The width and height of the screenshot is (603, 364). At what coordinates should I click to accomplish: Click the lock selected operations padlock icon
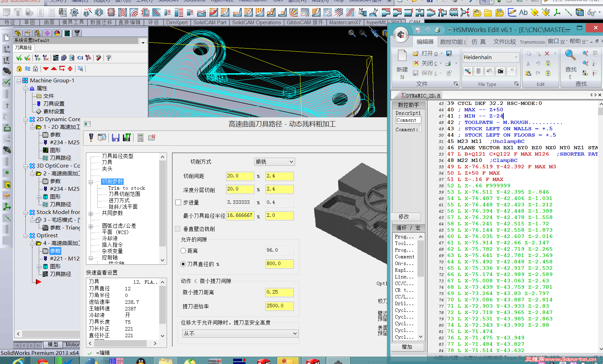point(19,69)
